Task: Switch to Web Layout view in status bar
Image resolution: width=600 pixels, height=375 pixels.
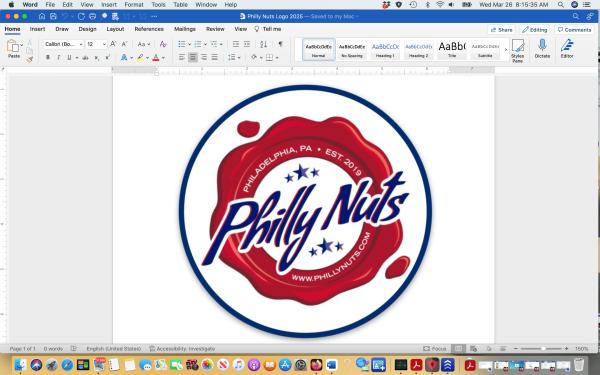Action: pyautogui.click(x=473, y=349)
